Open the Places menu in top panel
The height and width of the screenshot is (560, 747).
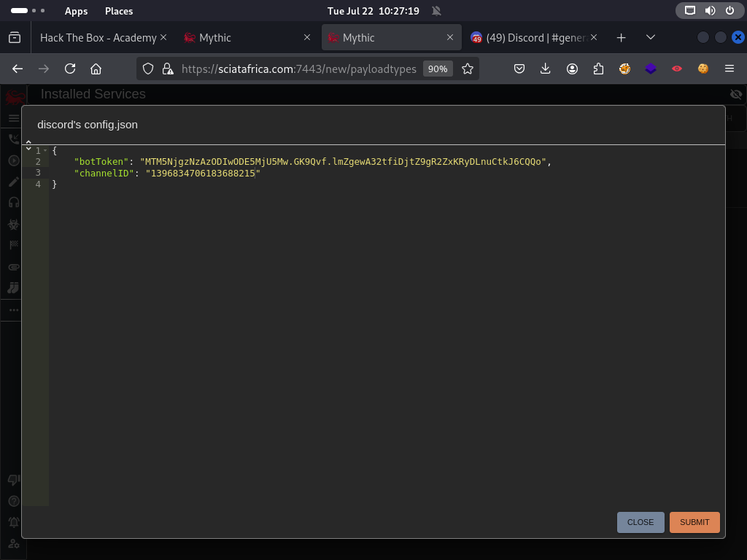pyautogui.click(x=118, y=11)
